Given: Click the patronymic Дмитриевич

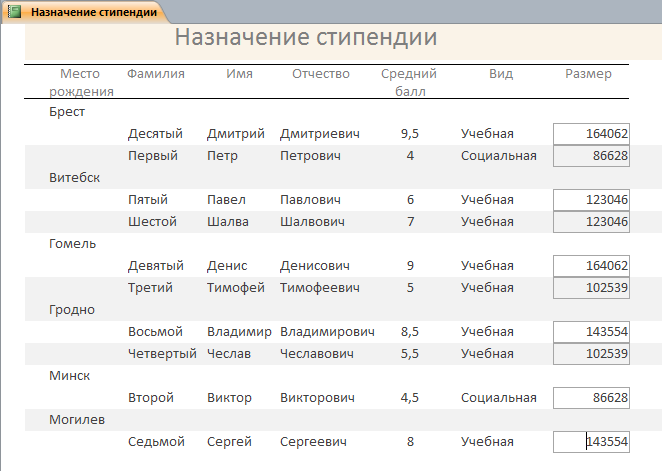Looking at the screenshot, I should click(320, 134).
